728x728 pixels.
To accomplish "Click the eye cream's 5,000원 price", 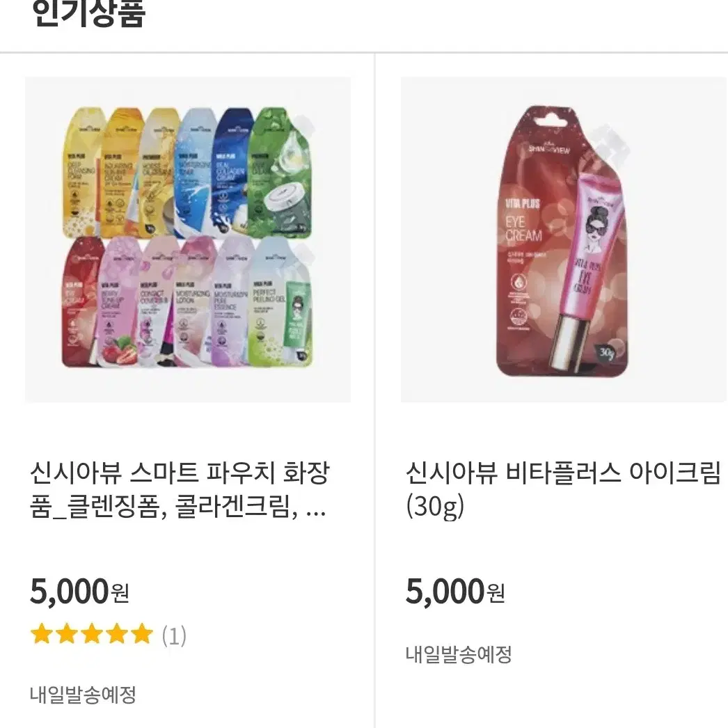I will 455,592.
